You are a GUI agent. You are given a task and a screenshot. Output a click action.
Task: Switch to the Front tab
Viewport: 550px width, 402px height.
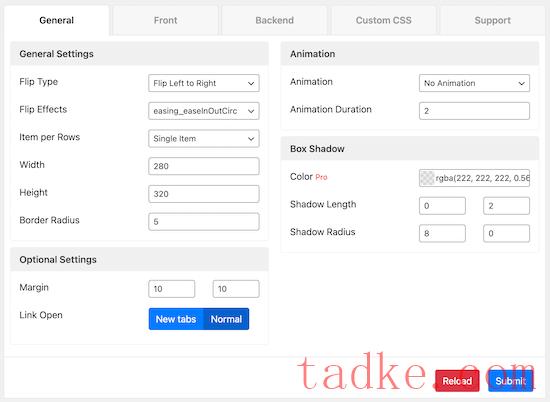(166, 20)
